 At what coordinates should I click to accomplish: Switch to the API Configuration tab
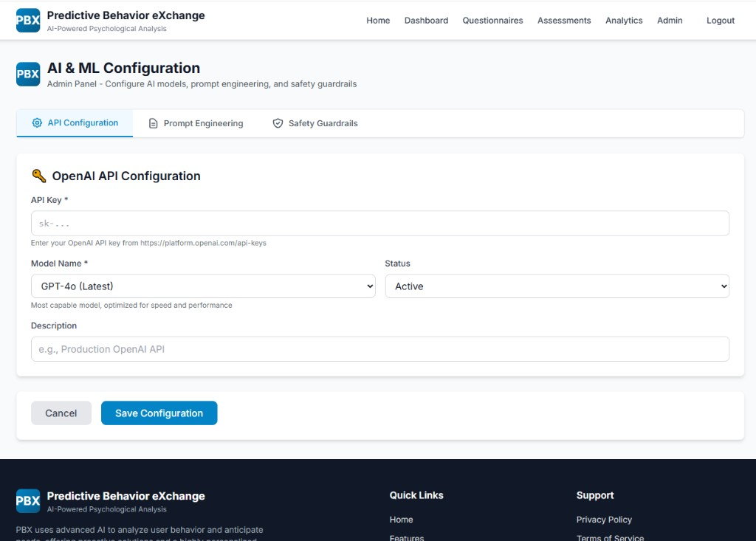[75, 123]
